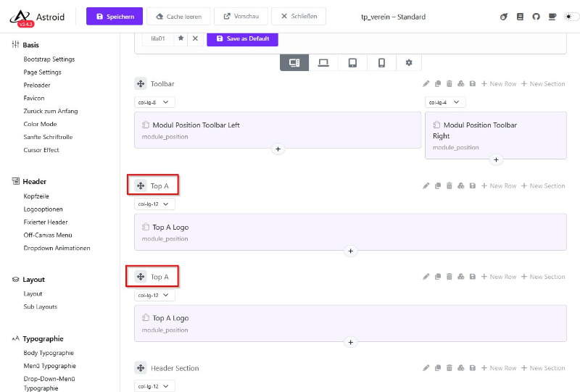Click the coffee cup donate icon
This screenshot has height=392, width=580.
[552, 17]
